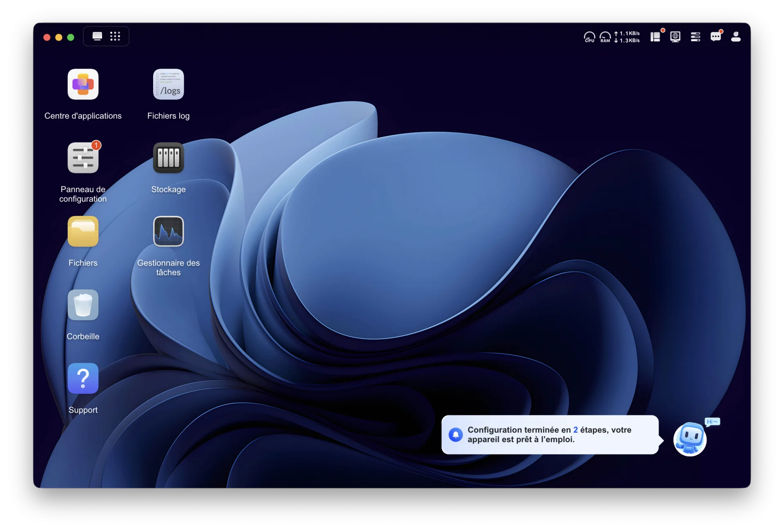Image resolution: width=784 pixels, height=532 pixels.
Task: Click the yellow minimize window button
Action: (59, 37)
